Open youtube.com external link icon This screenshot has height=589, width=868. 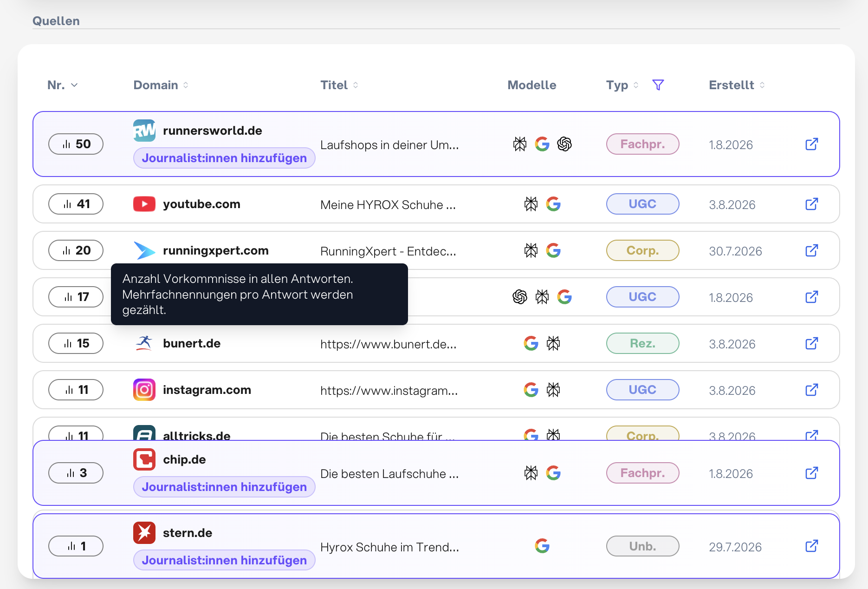point(811,204)
